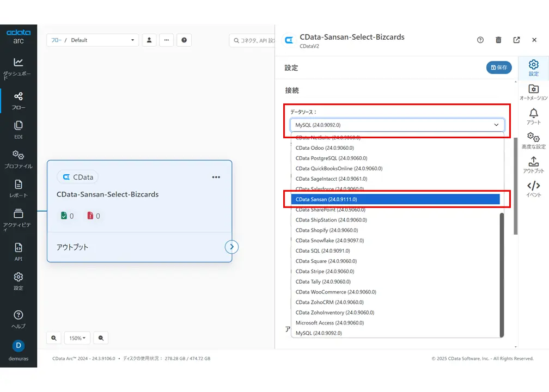This screenshot has width=549, height=392.
Task: Open the API sidebar section
Action: pos(18,252)
